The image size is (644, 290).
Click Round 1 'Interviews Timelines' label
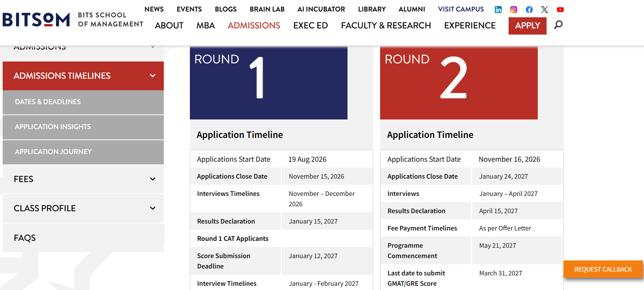click(228, 194)
